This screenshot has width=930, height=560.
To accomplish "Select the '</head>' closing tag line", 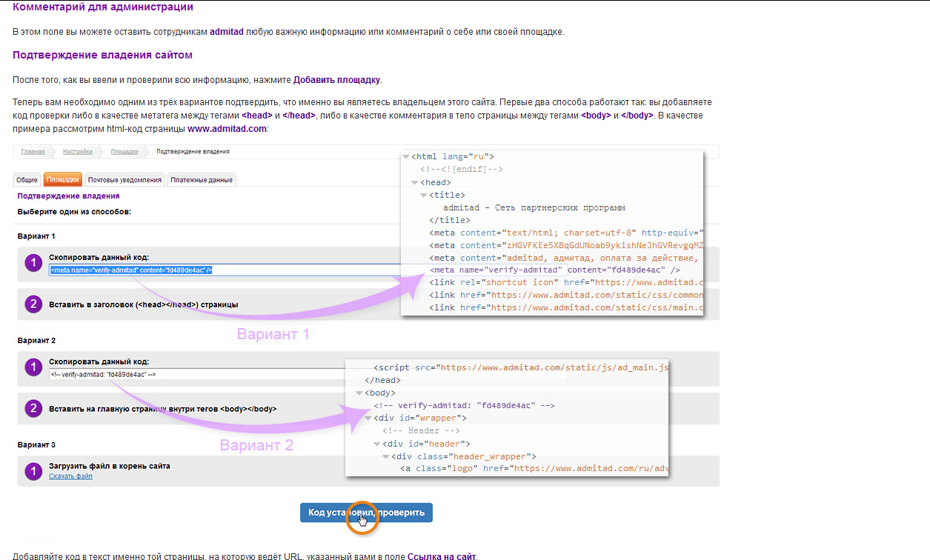I will [x=382, y=380].
